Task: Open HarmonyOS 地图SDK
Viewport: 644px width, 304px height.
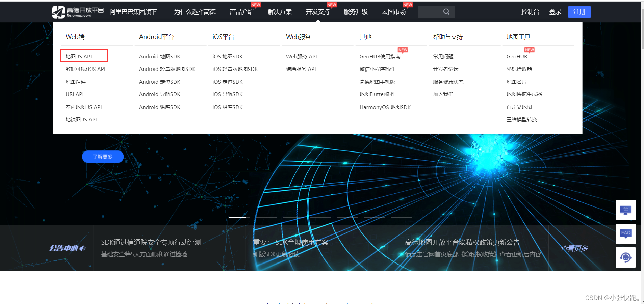Action: pyautogui.click(x=385, y=107)
